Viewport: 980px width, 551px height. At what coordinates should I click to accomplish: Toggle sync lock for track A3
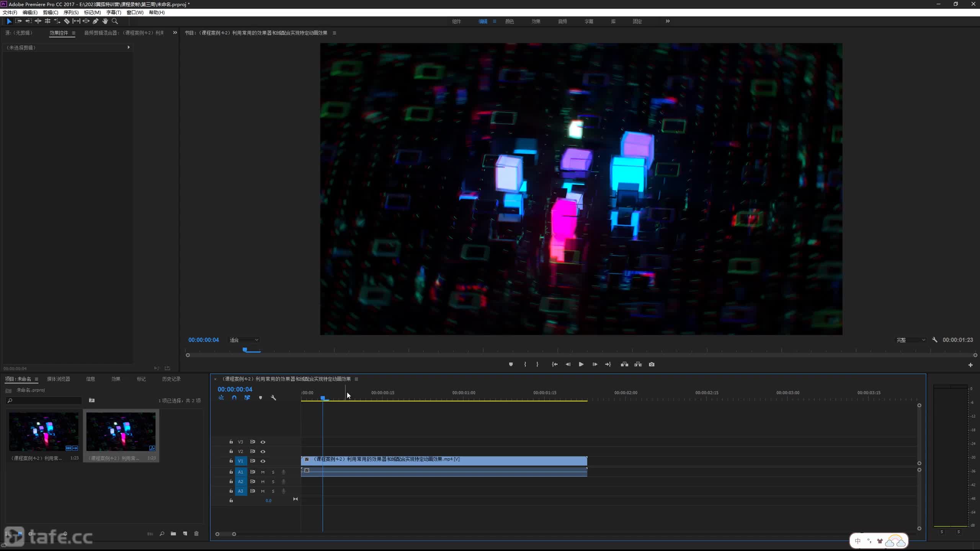[253, 491]
